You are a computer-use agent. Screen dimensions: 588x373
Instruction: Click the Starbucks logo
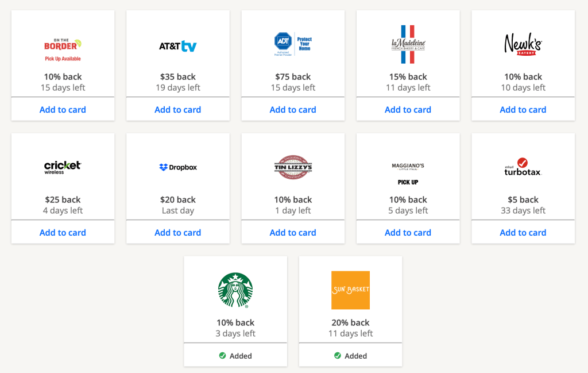click(x=235, y=290)
